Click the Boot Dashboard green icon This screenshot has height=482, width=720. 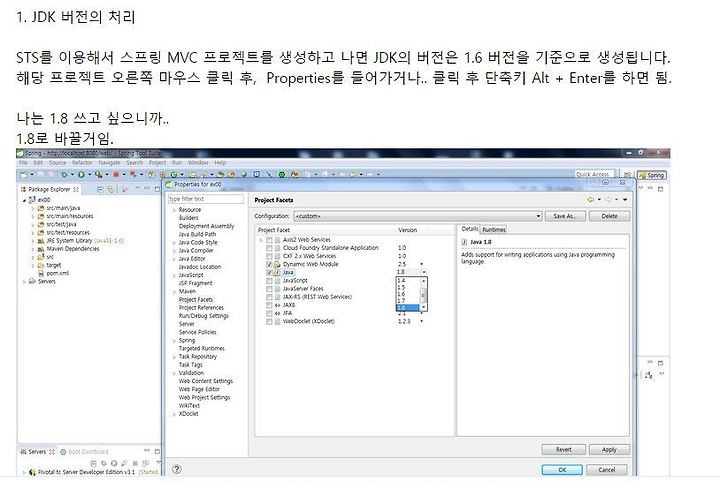[63, 452]
